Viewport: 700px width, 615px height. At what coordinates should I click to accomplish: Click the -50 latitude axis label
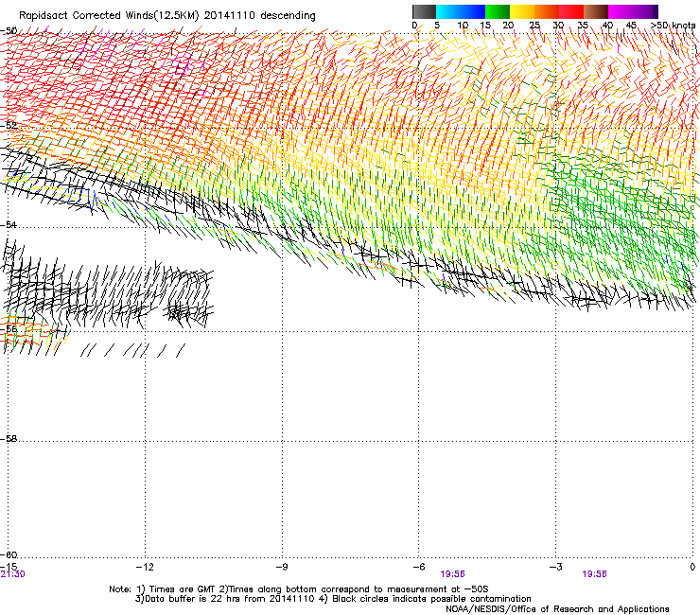click(x=9, y=31)
